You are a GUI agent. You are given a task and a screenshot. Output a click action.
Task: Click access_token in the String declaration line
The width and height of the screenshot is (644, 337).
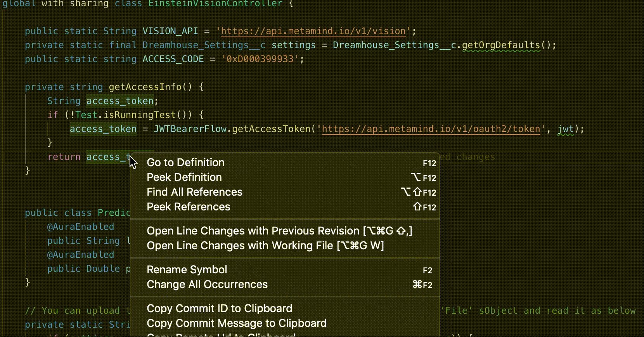point(120,101)
